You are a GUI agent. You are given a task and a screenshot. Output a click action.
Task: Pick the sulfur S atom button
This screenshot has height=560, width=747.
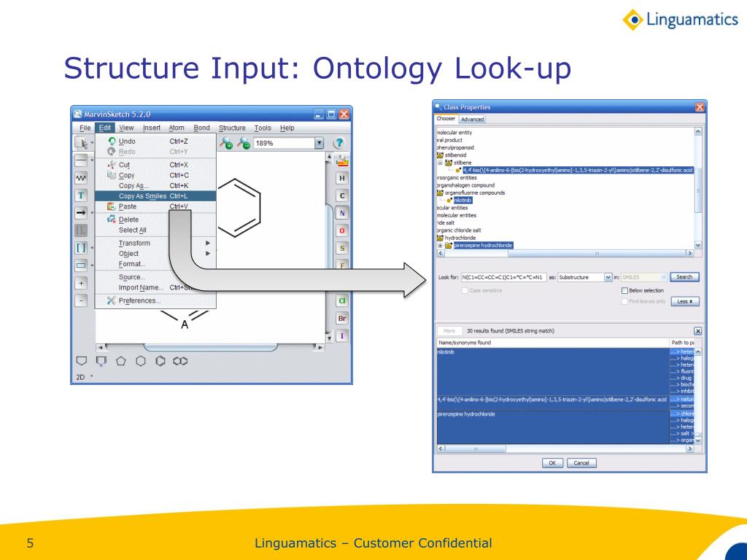point(341,248)
